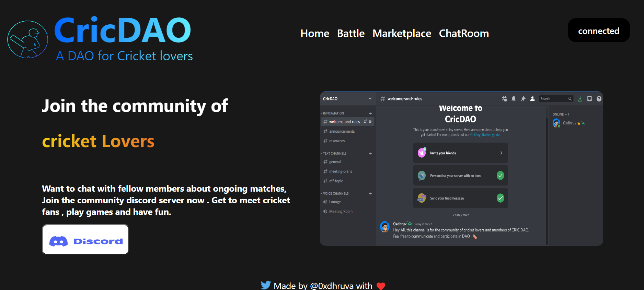Click the CricDAO title text in header
This screenshot has height=290, width=644.
pyautogui.click(x=123, y=30)
